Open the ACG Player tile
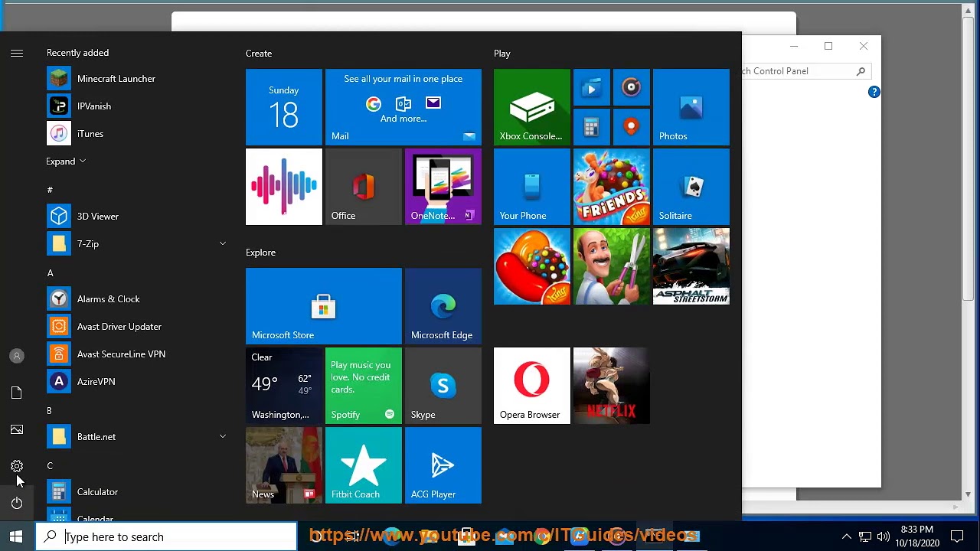 (443, 465)
